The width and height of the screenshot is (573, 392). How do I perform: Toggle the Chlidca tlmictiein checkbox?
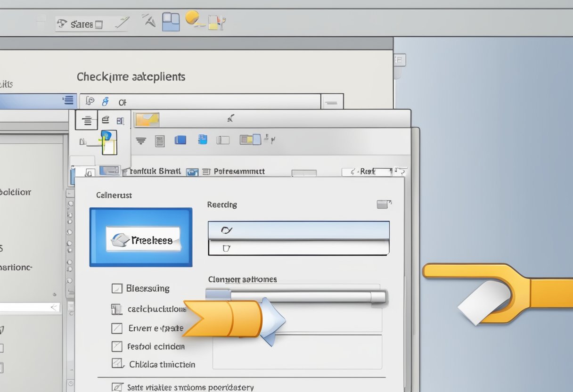point(117,364)
